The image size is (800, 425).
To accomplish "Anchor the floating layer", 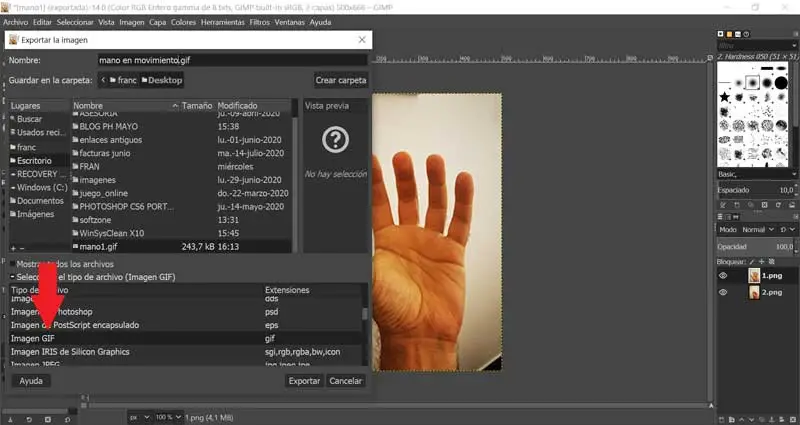I will pos(773,419).
